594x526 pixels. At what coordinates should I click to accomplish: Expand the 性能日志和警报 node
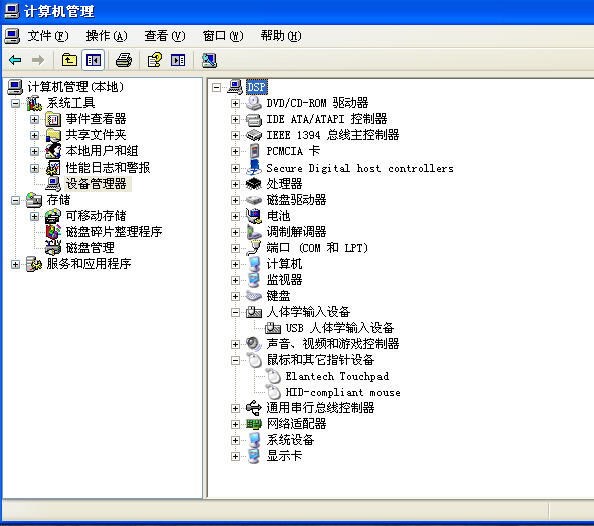34,168
